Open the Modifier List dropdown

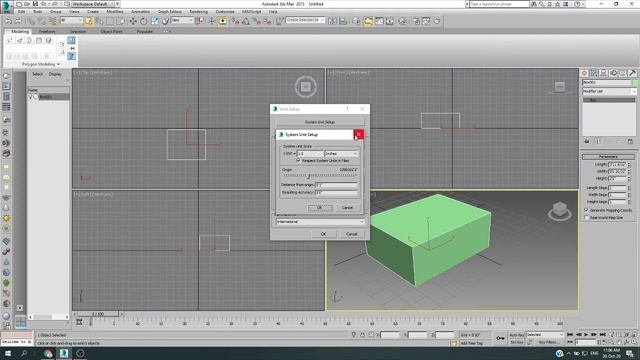point(609,91)
